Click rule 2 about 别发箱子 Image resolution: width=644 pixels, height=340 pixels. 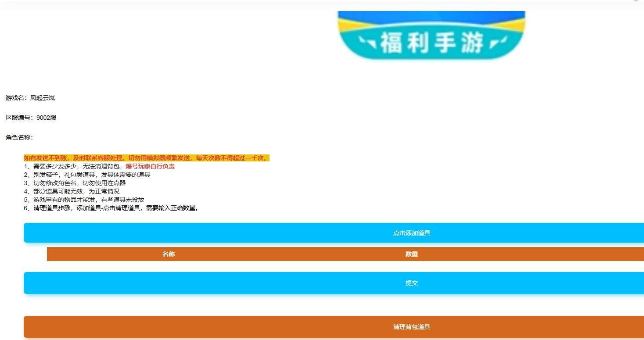[x=88, y=175]
